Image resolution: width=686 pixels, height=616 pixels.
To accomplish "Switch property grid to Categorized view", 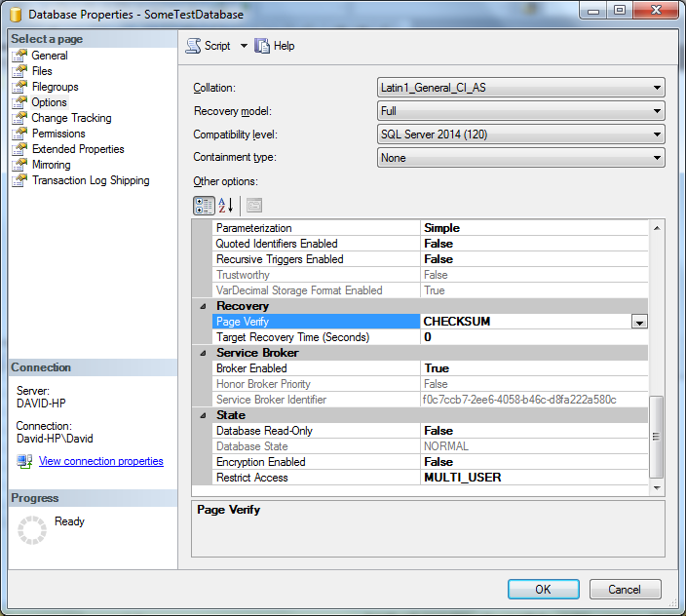I will [204, 206].
